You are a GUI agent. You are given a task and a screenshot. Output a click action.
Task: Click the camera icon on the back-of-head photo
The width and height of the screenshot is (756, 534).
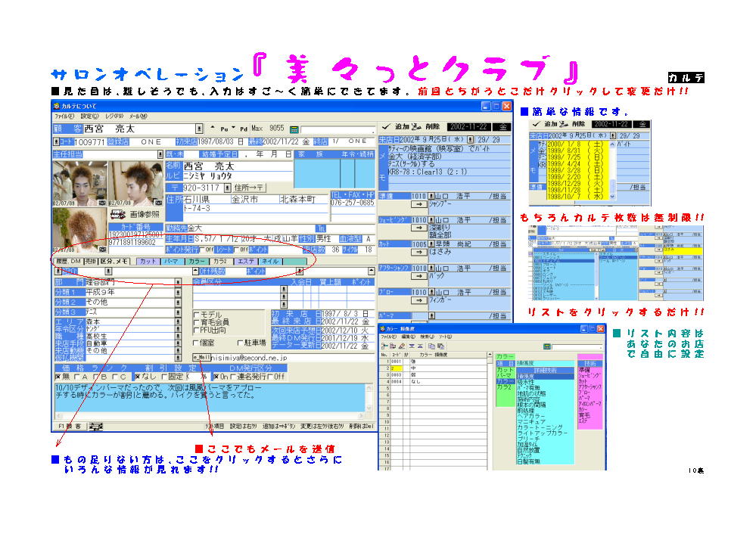[x=102, y=250]
